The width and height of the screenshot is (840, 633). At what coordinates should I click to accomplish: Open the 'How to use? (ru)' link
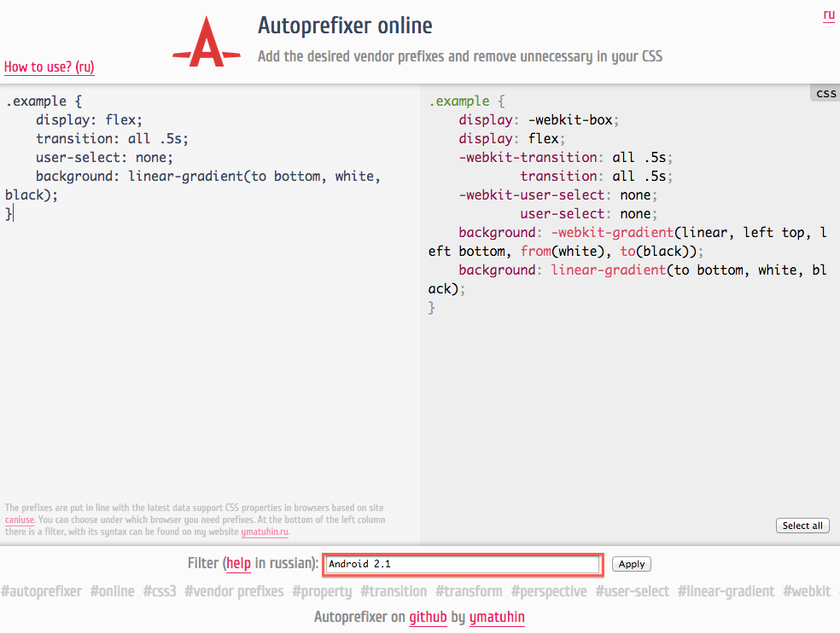pyautogui.click(x=50, y=67)
